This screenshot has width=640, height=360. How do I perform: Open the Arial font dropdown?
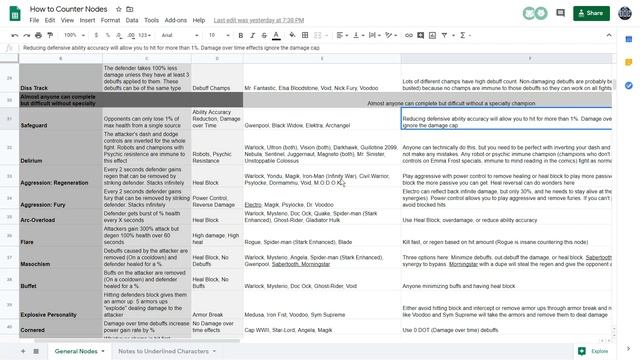point(180,36)
